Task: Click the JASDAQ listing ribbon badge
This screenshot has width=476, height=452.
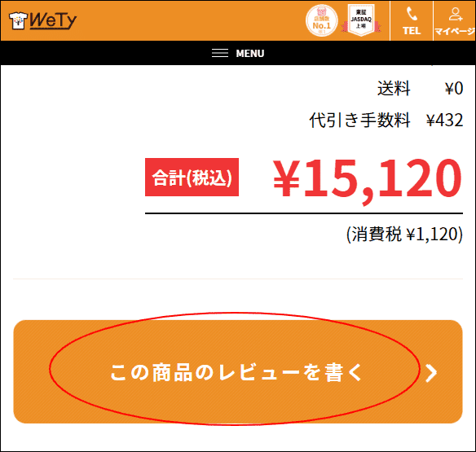Action: point(361,20)
